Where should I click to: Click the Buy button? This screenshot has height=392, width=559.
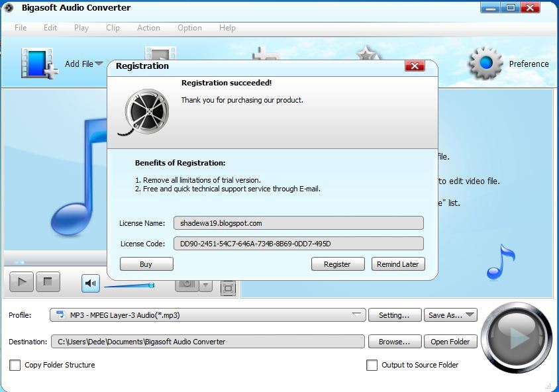tap(146, 264)
